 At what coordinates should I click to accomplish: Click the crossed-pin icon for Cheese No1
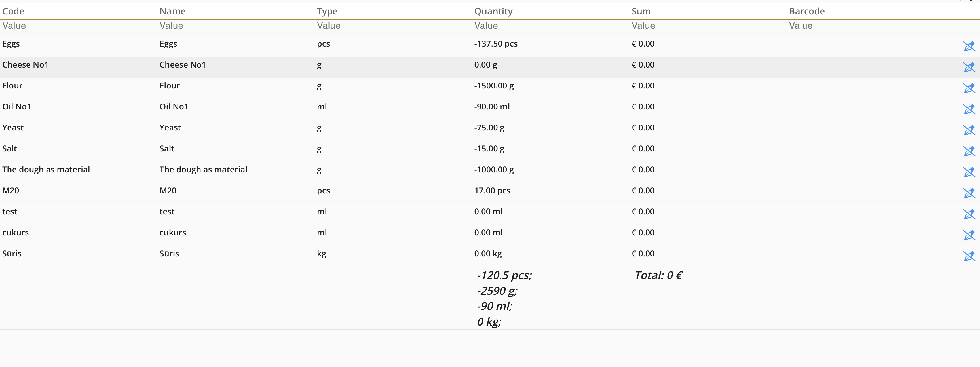[969, 67]
